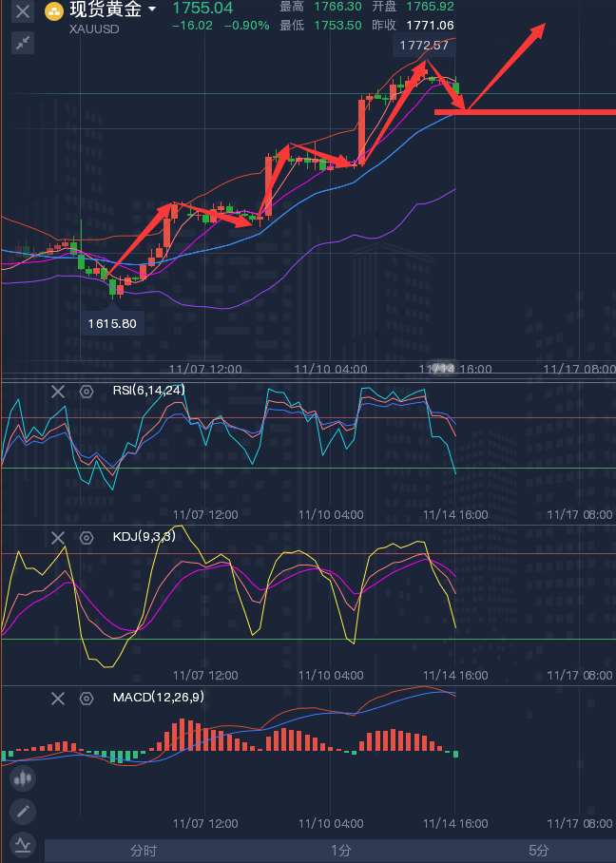Image resolution: width=616 pixels, height=863 pixels.
Task: Click the main chart 11/07 12:00 time label
Action: click(205, 369)
